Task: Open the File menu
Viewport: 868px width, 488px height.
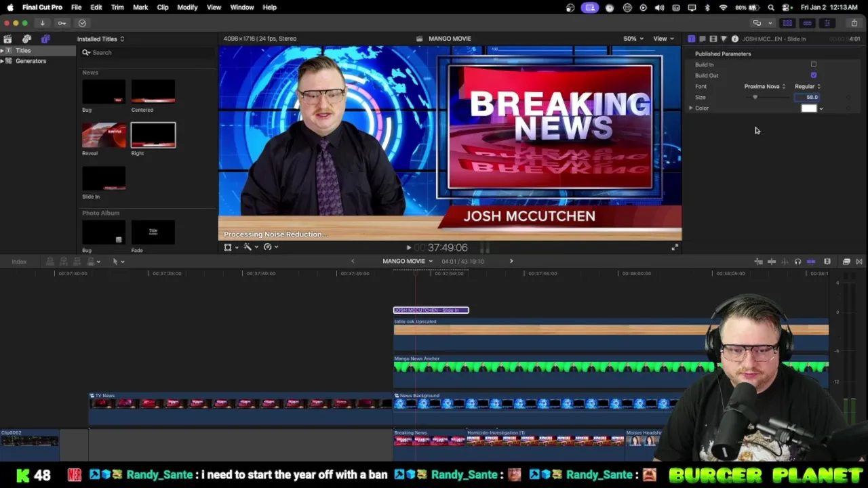Action: click(x=77, y=7)
